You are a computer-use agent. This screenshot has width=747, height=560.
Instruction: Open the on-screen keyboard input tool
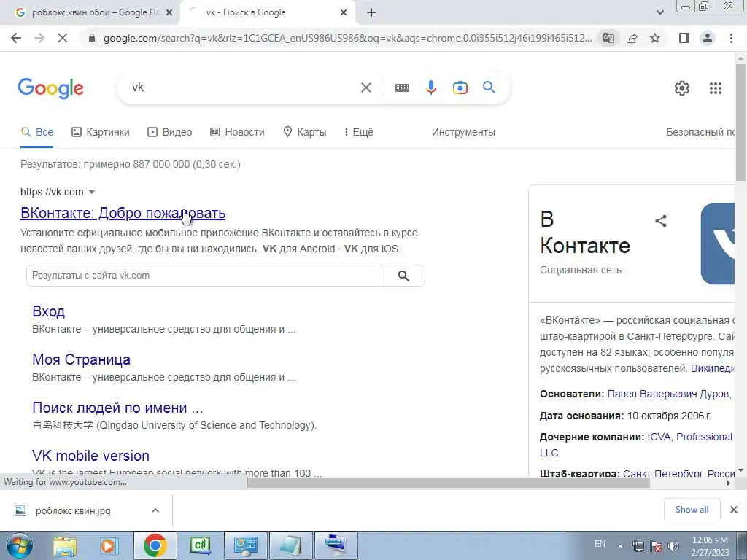pos(402,87)
